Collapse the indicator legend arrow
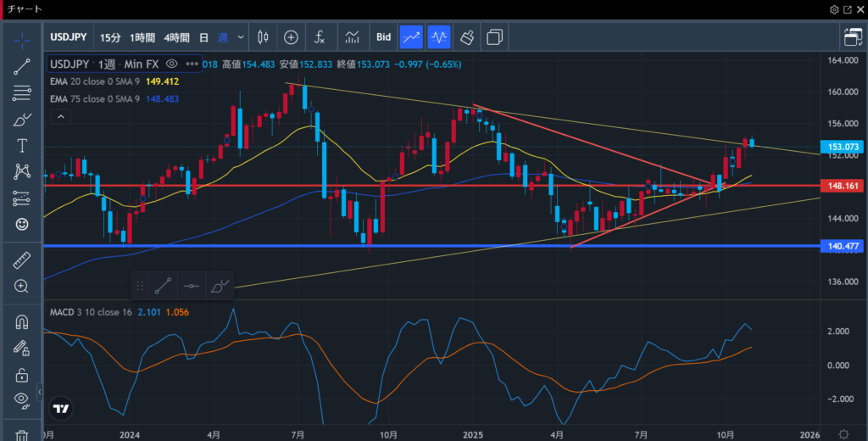Viewport: 868px width, 441px height. (x=60, y=115)
